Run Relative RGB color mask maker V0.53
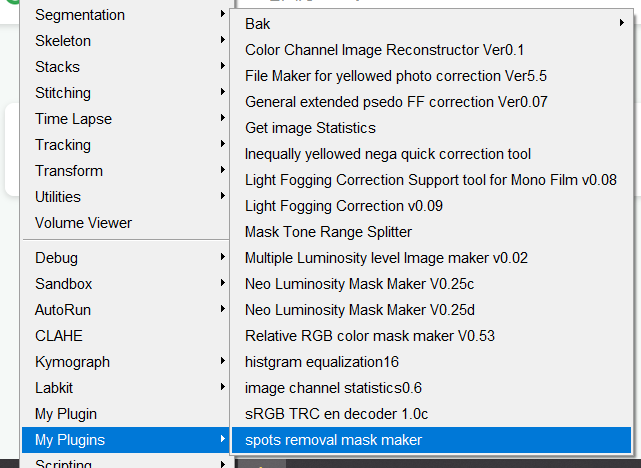The width and height of the screenshot is (641, 468). [x=370, y=336]
